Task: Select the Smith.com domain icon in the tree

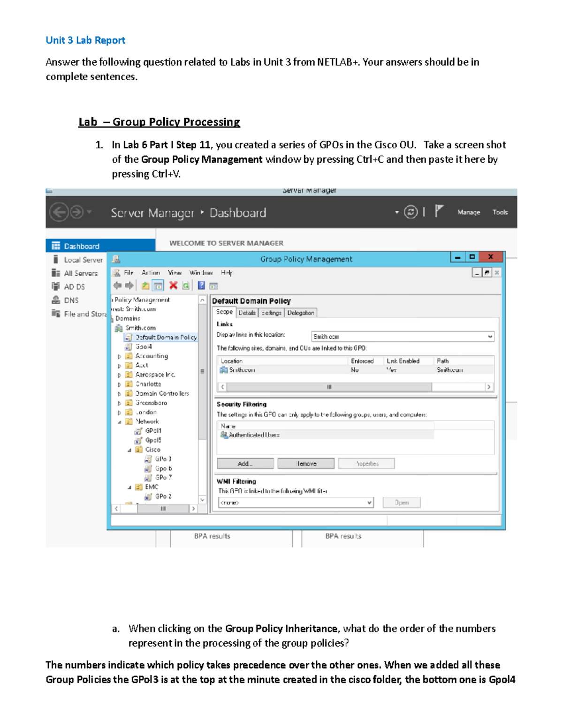Action: tap(119, 327)
